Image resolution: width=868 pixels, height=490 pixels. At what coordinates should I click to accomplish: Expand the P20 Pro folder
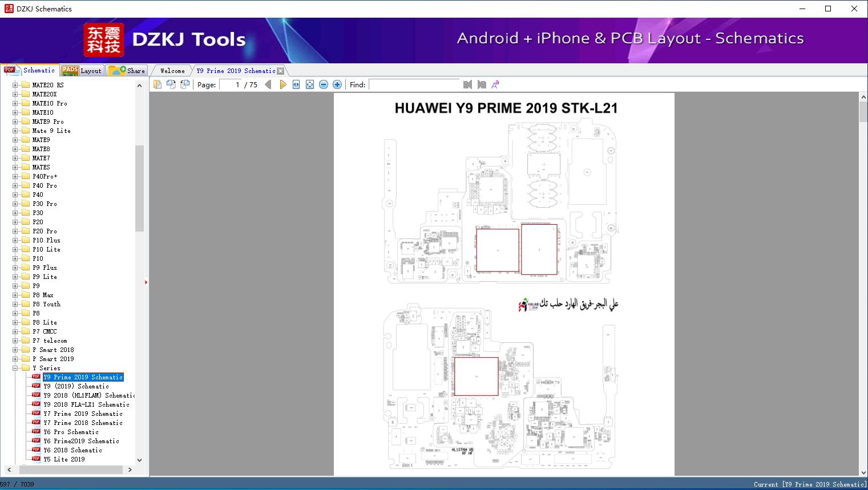[15, 231]
